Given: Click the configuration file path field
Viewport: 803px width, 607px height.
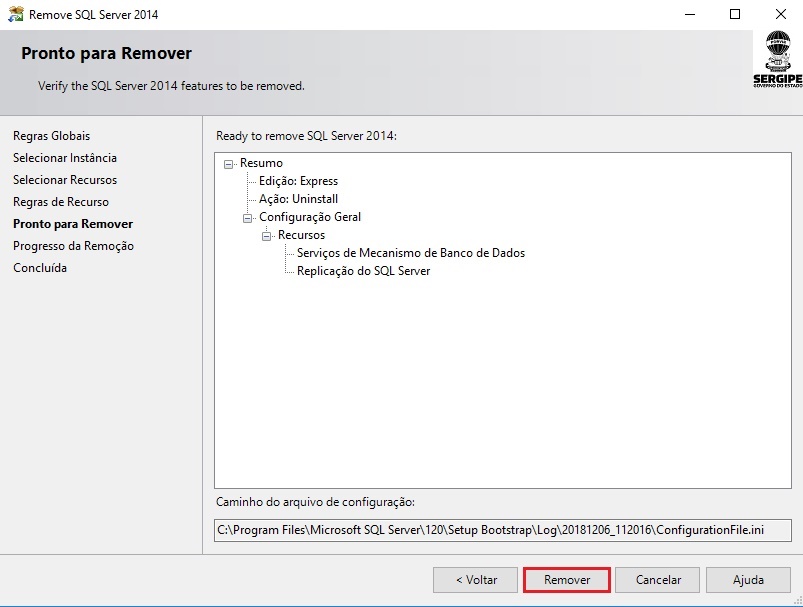Looking at the screenshot, I should (x=502, y=530).
